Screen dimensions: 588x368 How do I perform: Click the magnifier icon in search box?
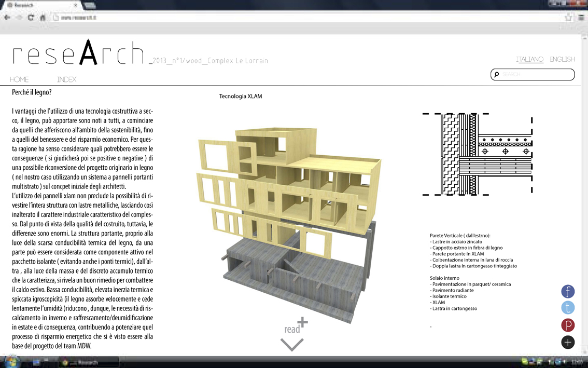point(497,75)
